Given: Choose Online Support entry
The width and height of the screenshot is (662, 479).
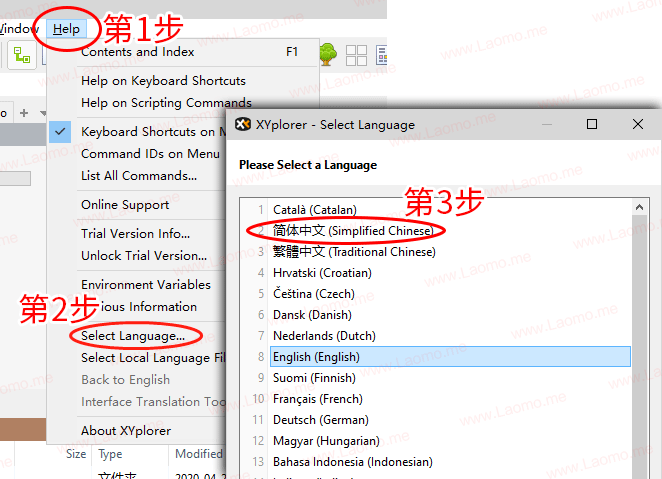Looking at the screenshot, I should pyautogui.click(x=125, y=205).
